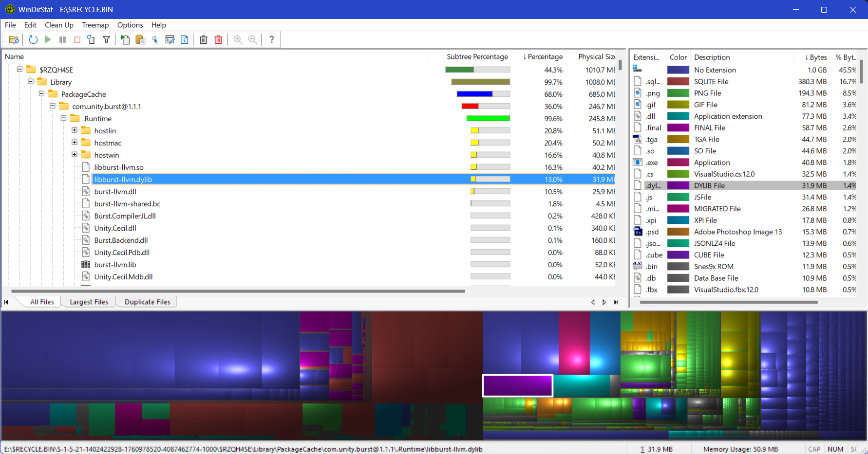This screenshot has height=454, width=868.
Task: Open the Treemap menu
Action: (x=95, y=25)
